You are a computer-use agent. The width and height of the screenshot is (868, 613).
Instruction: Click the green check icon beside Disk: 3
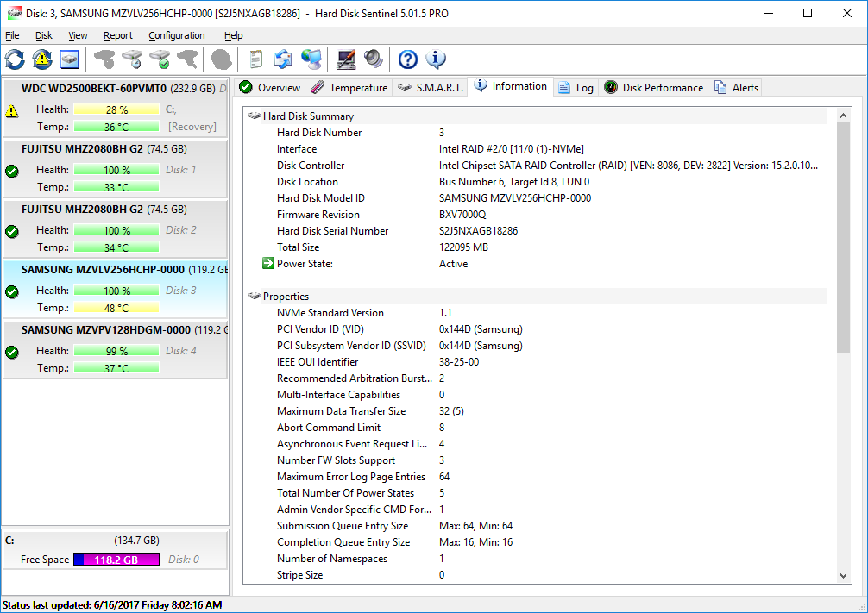pyautogui.click(x=12, y=291)
